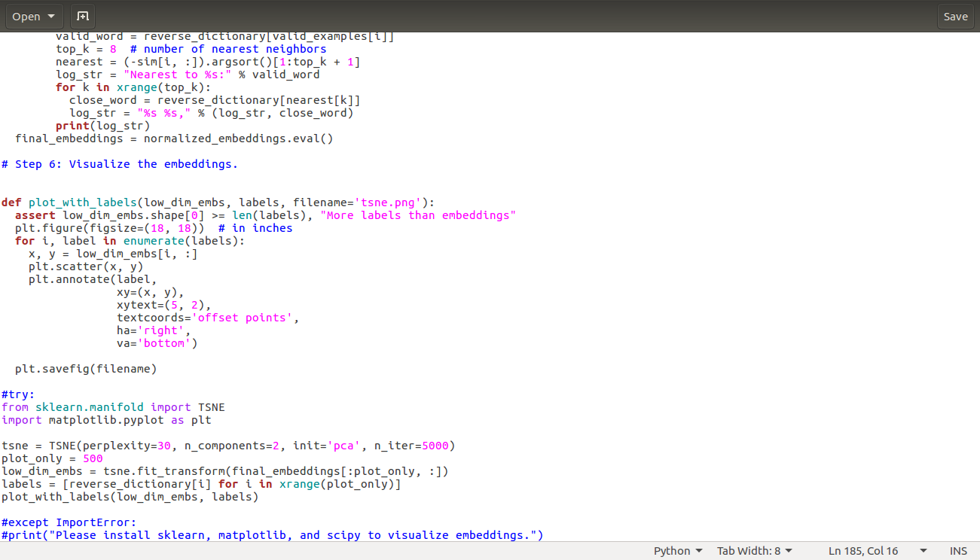Click the 'for i, label in enumerate(labels):' line
This screenshot has height=560, width=980.
130,241
